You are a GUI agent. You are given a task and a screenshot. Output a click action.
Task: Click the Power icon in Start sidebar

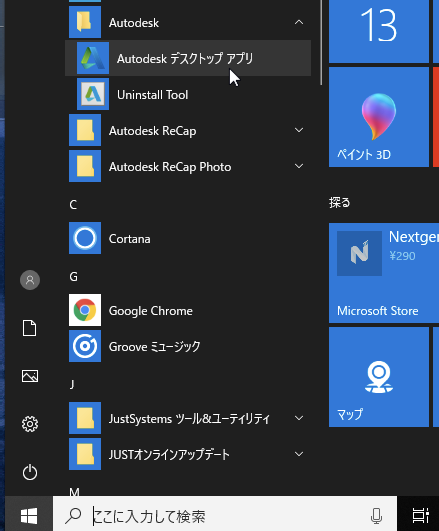(30, 472)
